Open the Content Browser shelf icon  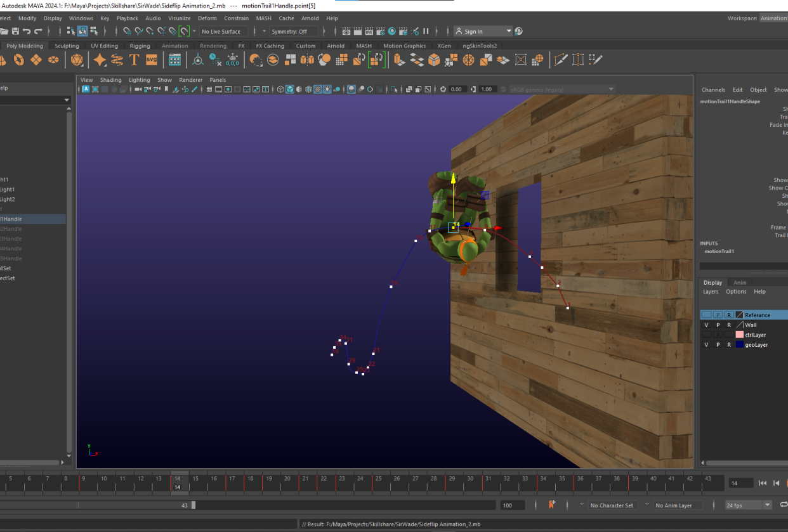coord(174,60)
